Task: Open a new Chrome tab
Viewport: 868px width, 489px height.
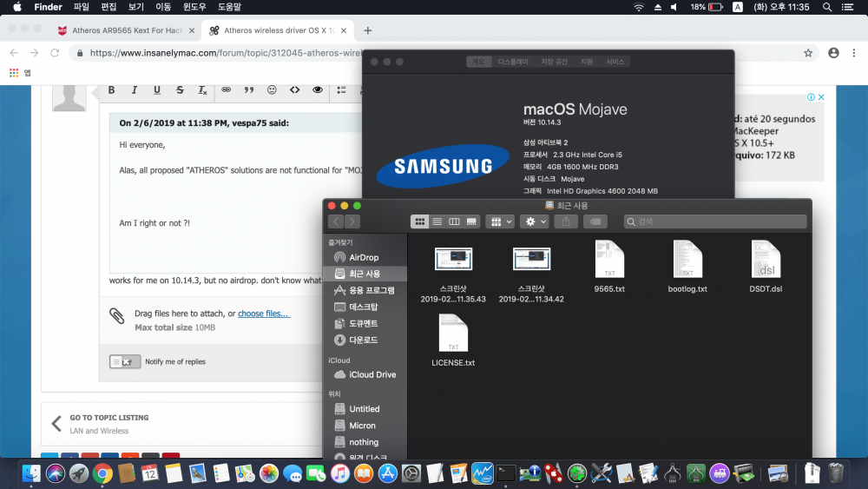Action: coord(367,30)
